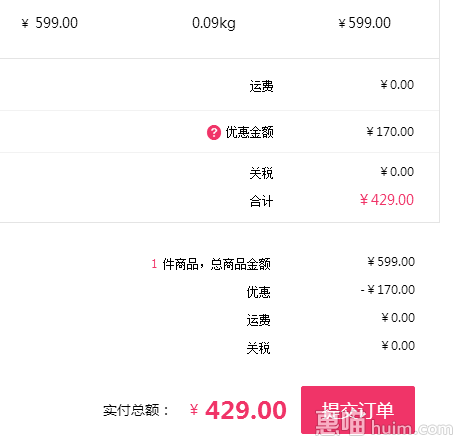Click the summary 优惠 label
Screen dimensions: 453x436
pyautogui.click(x=259, y=292)
